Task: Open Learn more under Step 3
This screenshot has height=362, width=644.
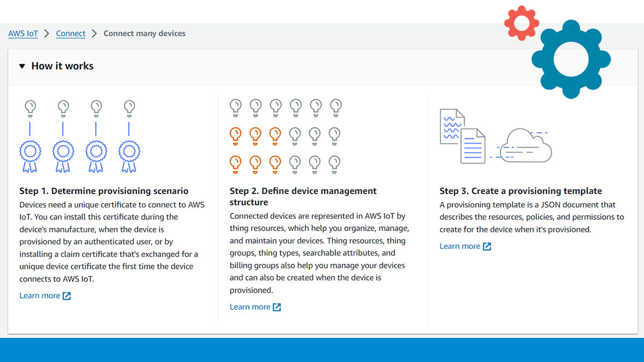Action: [460, 246]
